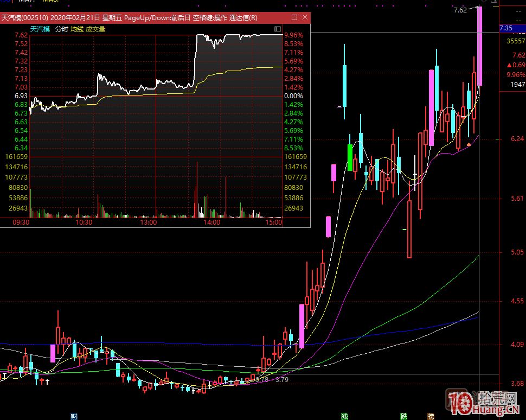Click the 7.62 high price annotation

[x=460, y=10]
